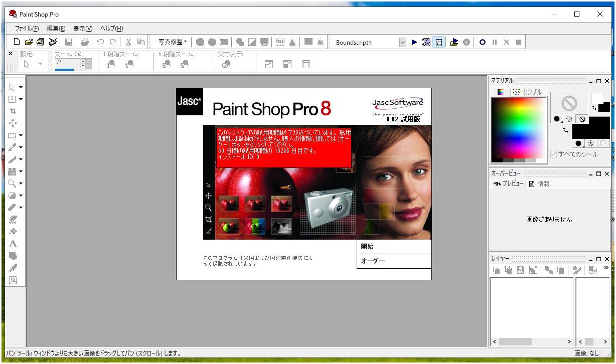
Task: Select background solid color style button
Action: [578, 143]
